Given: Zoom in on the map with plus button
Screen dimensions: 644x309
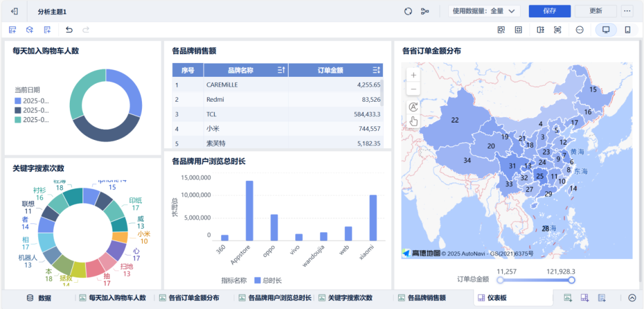Looking at the screenshot, I should 413,75.
